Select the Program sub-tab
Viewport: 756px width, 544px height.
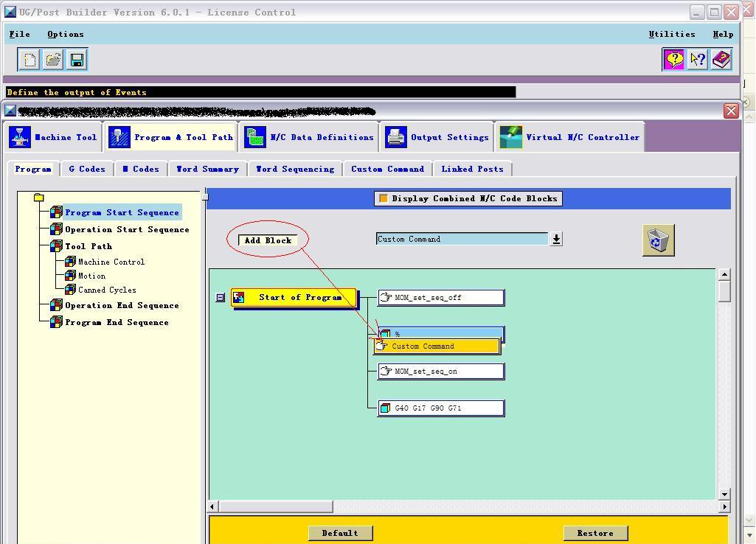[33, 169]
